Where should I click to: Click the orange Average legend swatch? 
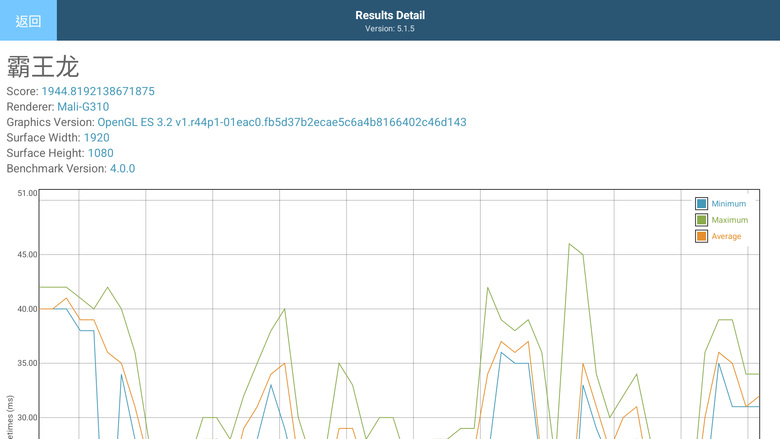point(701,236)
